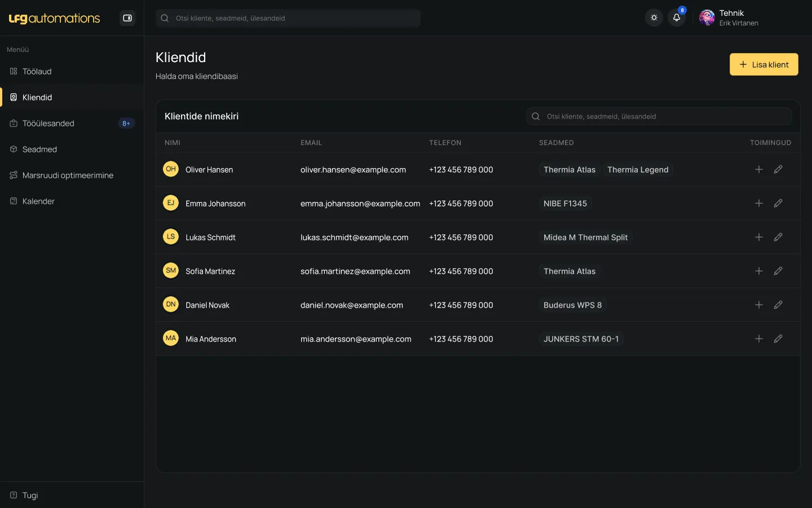
Task: Click plus icon in Lukas Schmidt row
Action: (x=759, y=237)
